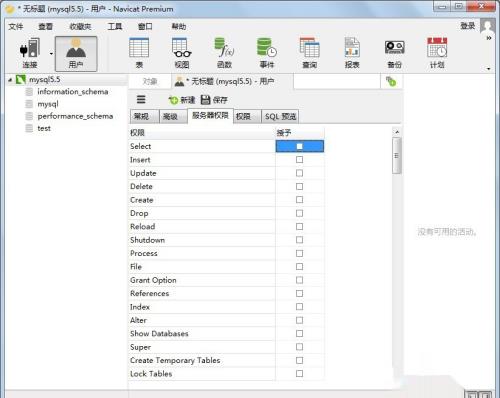Click the 'Lock Tables' privilege text
This screenshot has width=500, height=398.
[151, 374]
